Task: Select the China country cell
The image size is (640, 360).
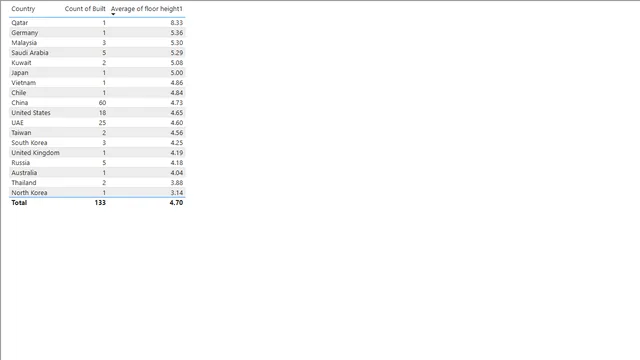Action: point(20,102)
